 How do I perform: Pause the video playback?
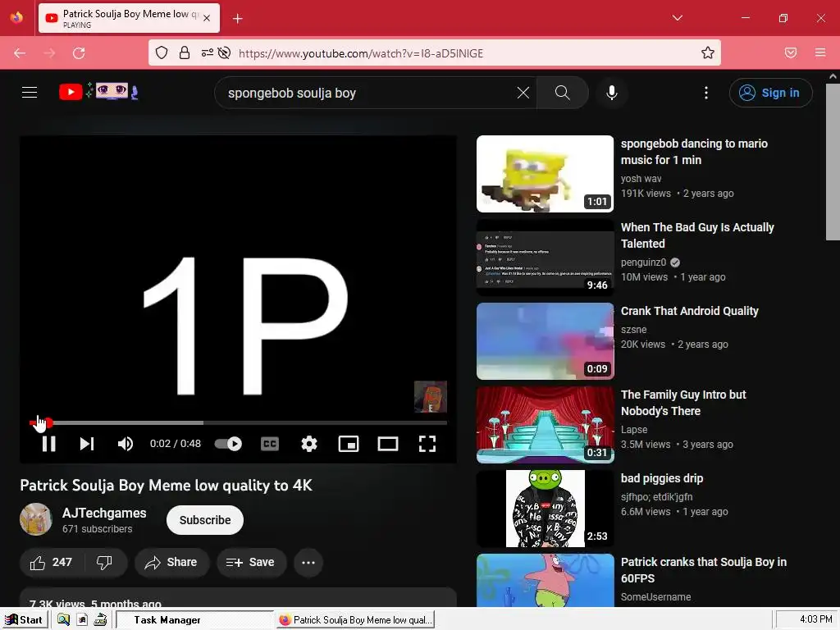(x=48, y=444)
